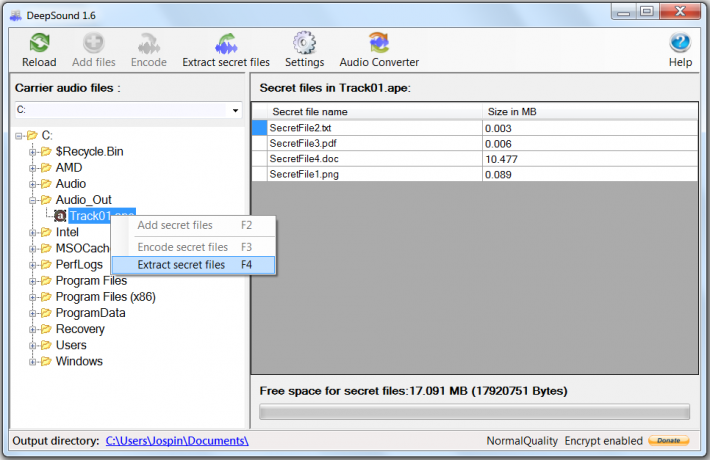Choose Extract secret files F4 menu entry
710x460 pixels.
pyautogui.click(x=194, y=265)
